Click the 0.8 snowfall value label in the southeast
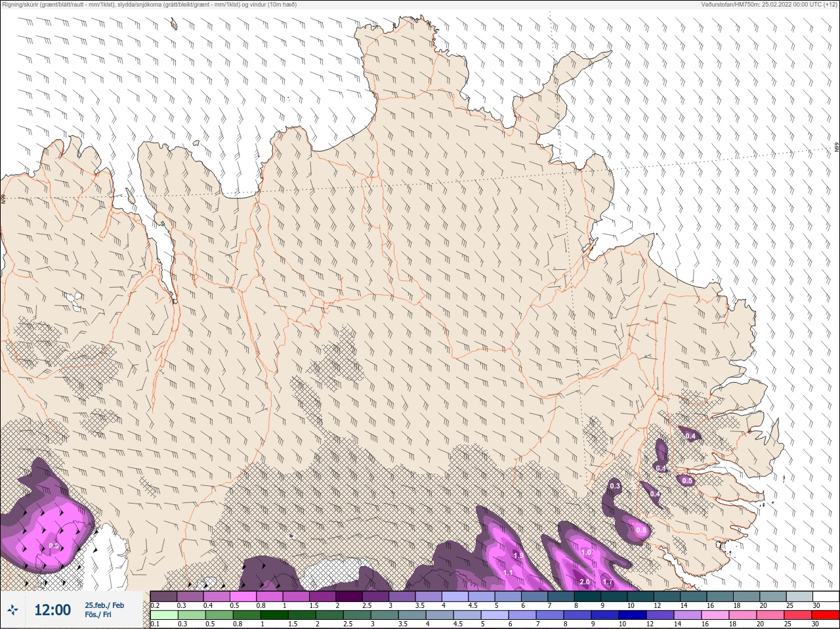 click(x=641, y=531)
